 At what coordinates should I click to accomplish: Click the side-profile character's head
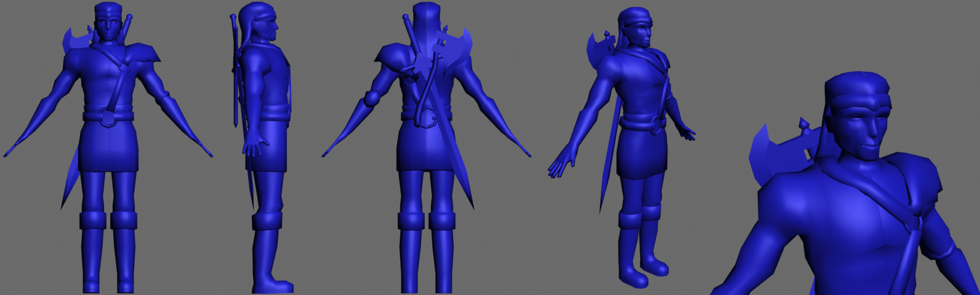(261, 25)
